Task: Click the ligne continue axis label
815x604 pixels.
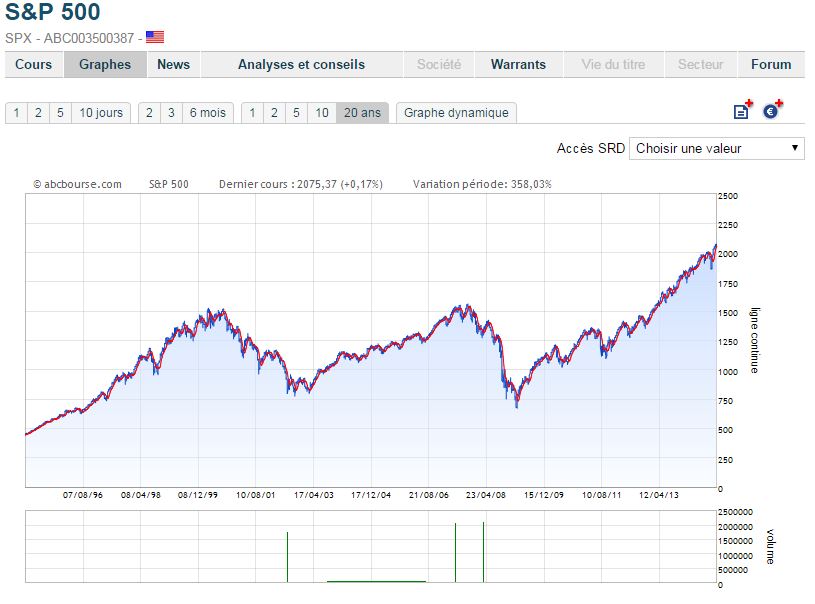Action: click(754, 340)
